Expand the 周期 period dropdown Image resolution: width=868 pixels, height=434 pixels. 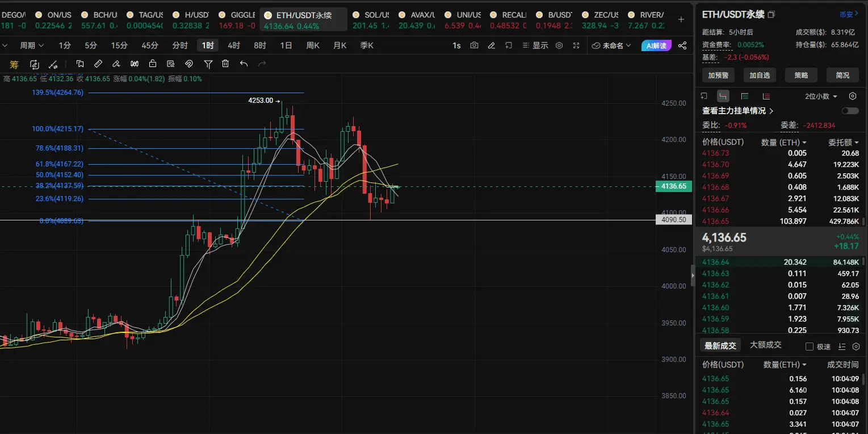point(32,45)
